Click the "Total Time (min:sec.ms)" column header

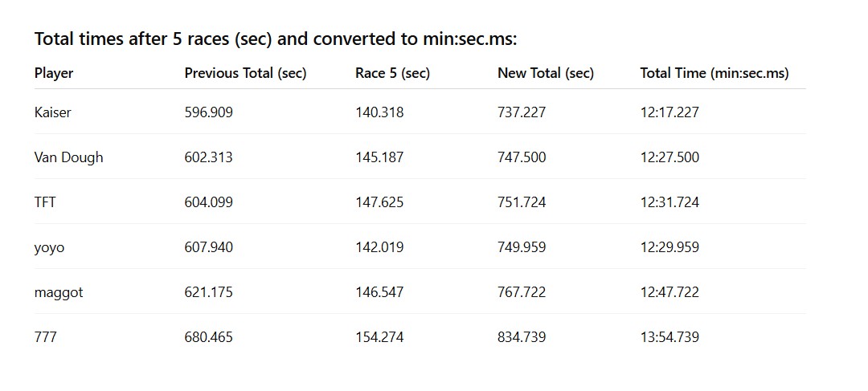pyautogui.click(x=714, y=73)
